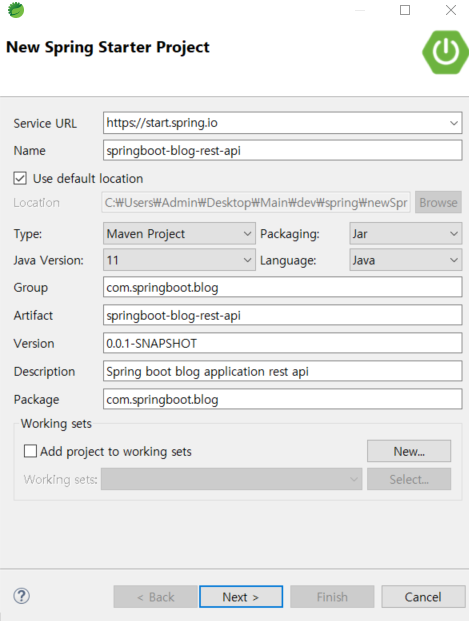The height and width of the screenshot is (621, 469).
Task: Focus the Artifact input field
Action: click(282, 315)
